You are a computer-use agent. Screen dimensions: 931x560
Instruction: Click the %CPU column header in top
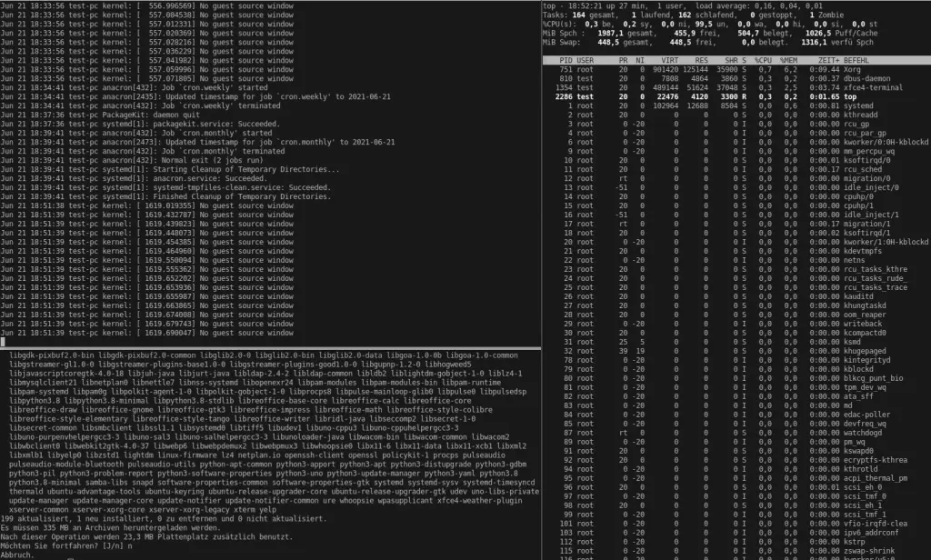(764, 59)
